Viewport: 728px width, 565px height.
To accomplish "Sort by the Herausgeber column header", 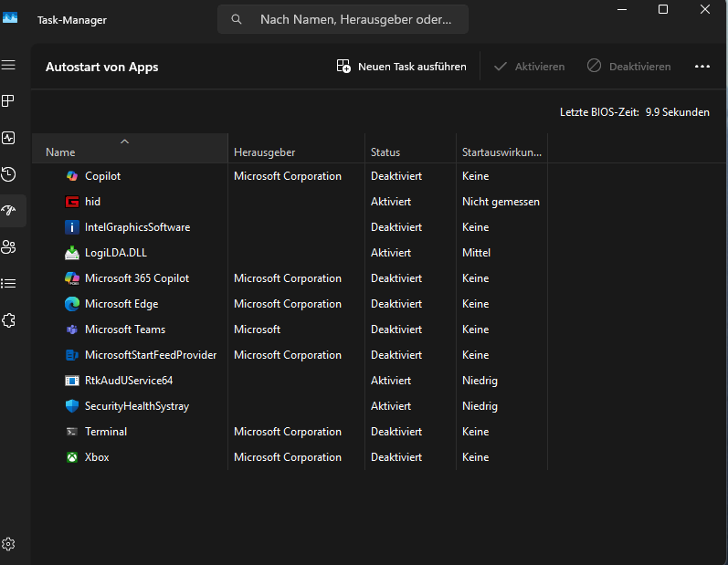I will tap(297, 149).
